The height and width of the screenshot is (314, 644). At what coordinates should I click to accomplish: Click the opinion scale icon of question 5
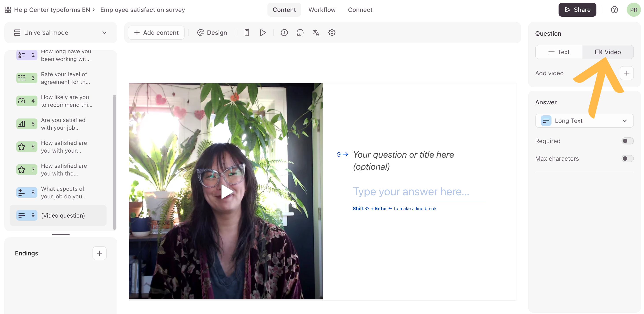click(22, 124)
